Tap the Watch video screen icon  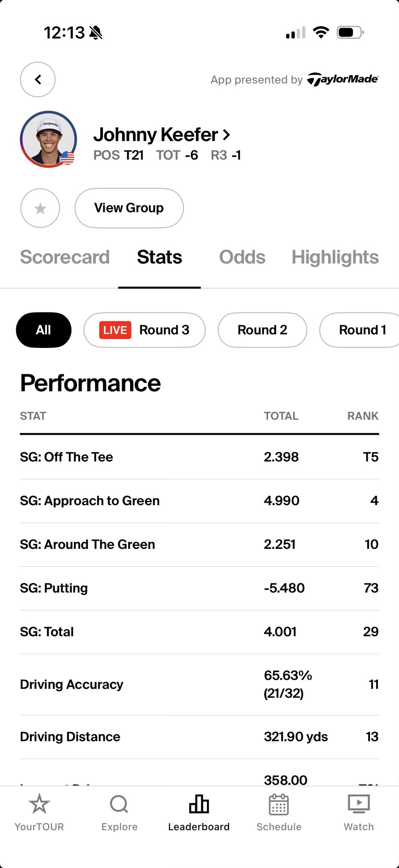tap(358, 804)
